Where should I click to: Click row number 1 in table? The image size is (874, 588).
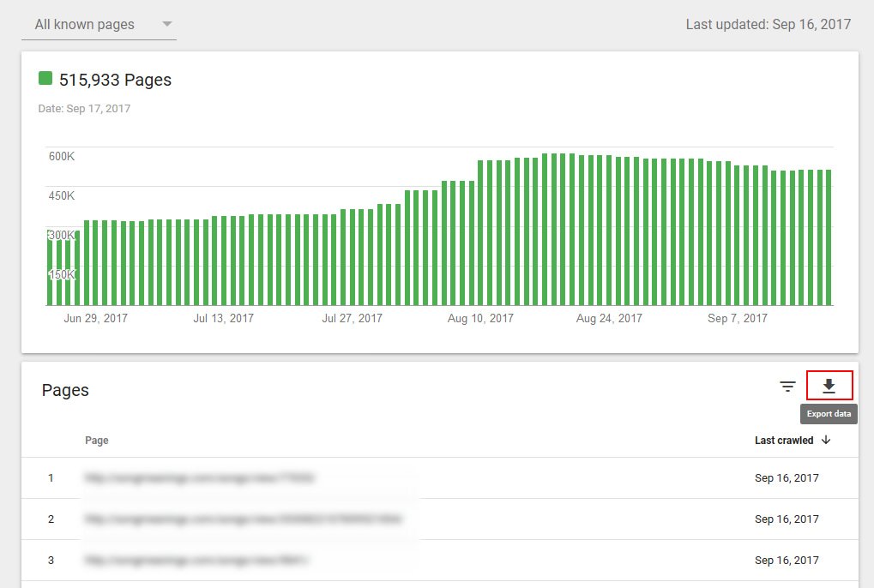[x=51, y=478]
